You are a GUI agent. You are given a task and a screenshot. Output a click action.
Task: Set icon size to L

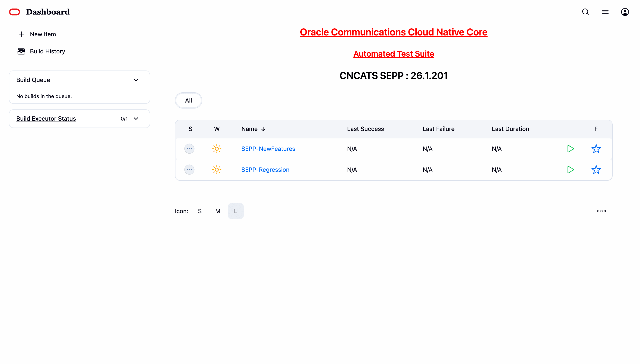(x=236, y=211)
